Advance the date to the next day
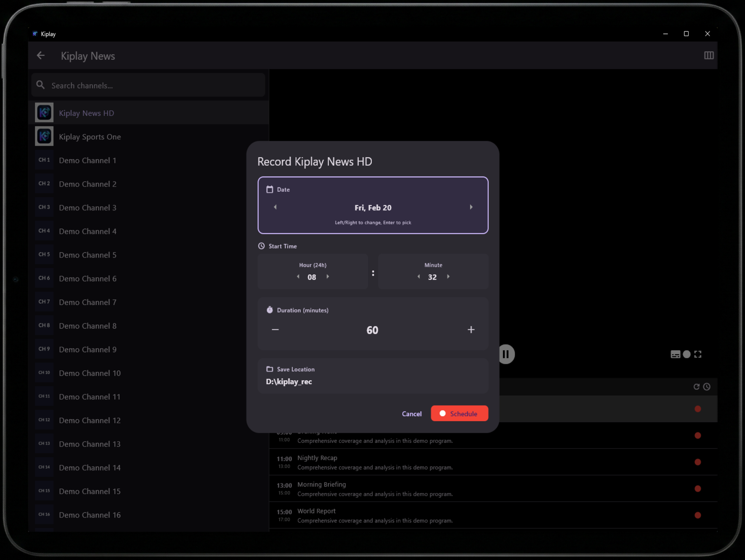The height and width of the screenshot is (560, 745). [471, 207]
